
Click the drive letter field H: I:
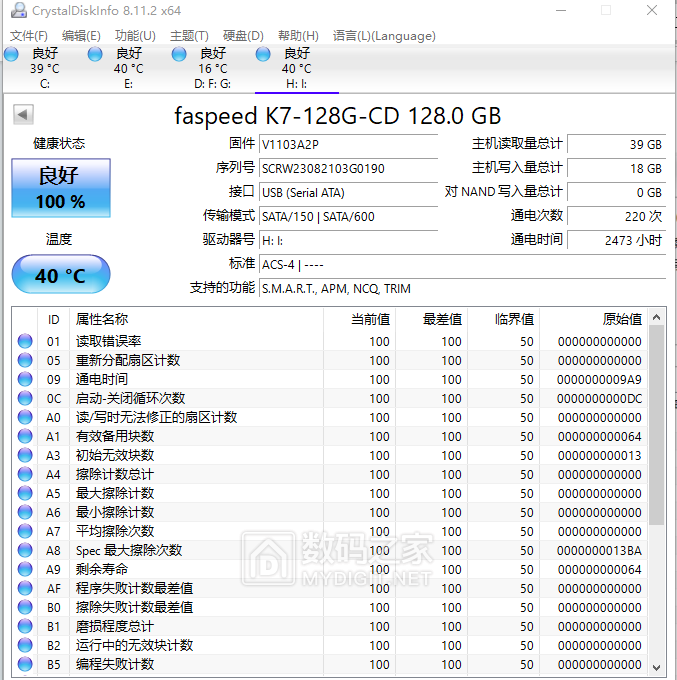point(348,240)
